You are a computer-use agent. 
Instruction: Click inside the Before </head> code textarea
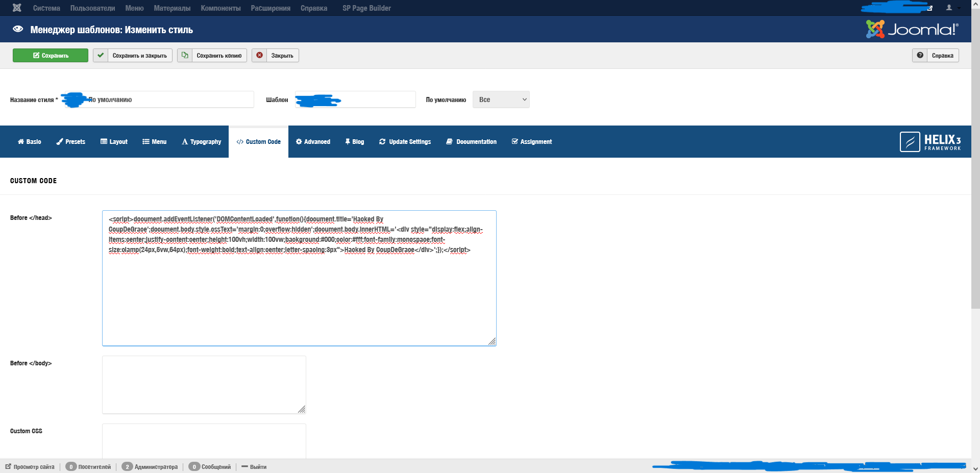coord(299,278)
